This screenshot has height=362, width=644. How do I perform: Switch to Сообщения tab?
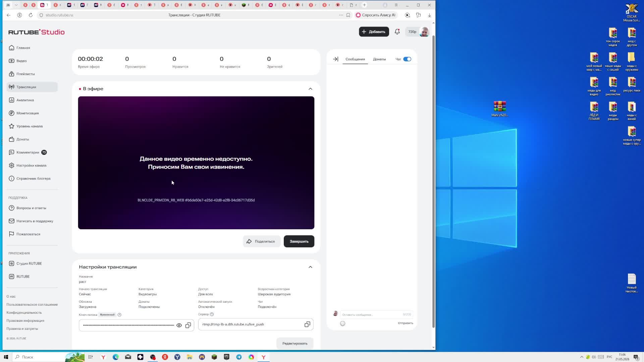pos(355,59)
